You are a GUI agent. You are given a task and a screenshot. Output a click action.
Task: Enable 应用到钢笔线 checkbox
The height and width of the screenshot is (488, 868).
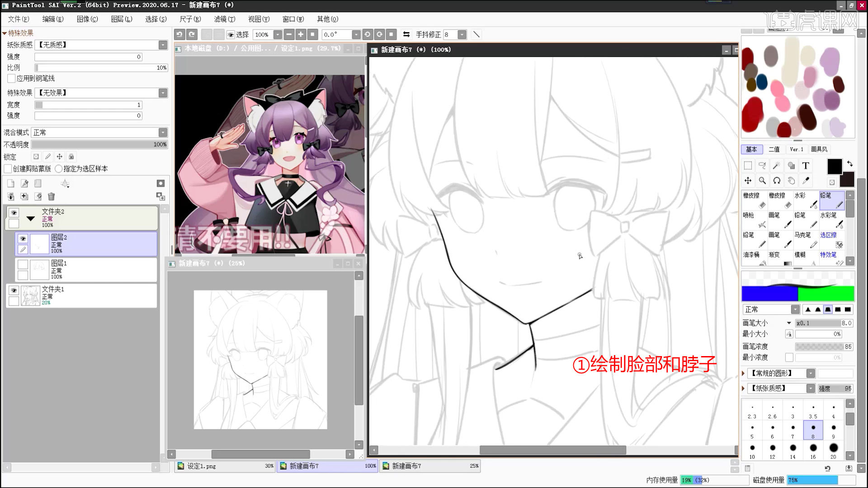12,79
